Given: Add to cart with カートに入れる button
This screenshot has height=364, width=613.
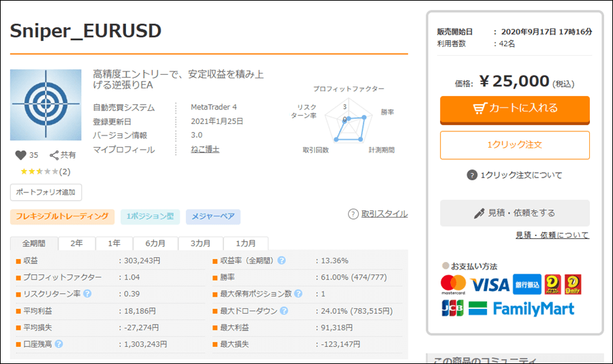Looking at the screenshot, I should point(514,109).
